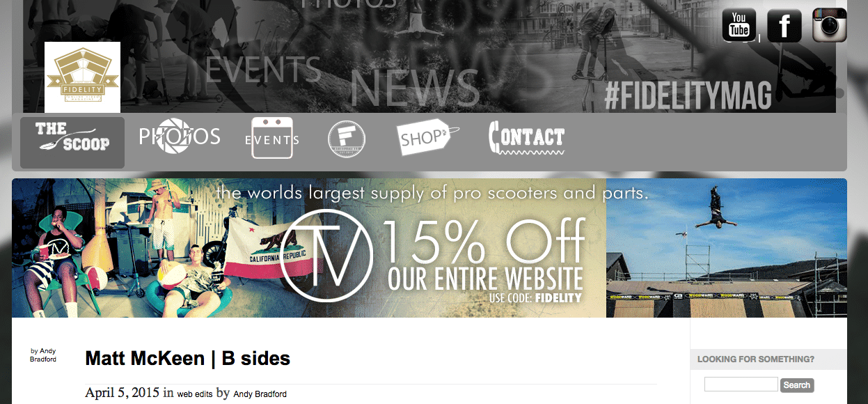This screenshot has height=404, width=868.
Task: Select The Scoop navigation item
Action: [72, 142]
